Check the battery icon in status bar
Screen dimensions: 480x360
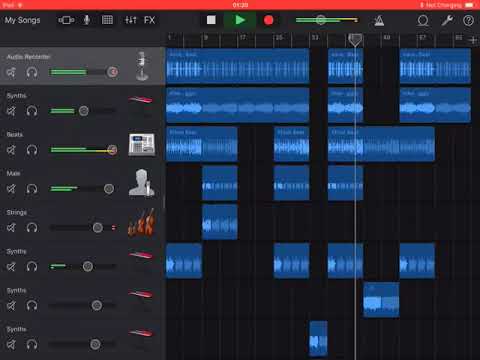pyautogui.click(x=469, y=5)
